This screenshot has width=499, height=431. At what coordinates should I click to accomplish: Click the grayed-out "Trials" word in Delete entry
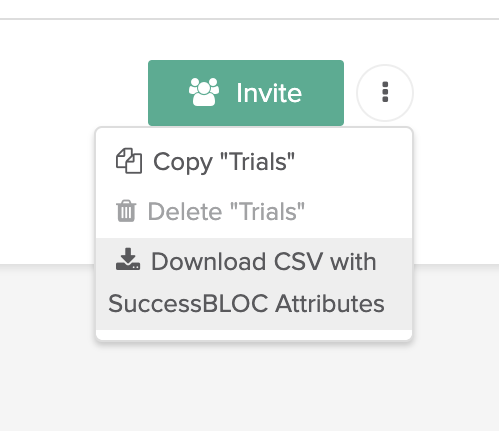click(x=267, y=211)
